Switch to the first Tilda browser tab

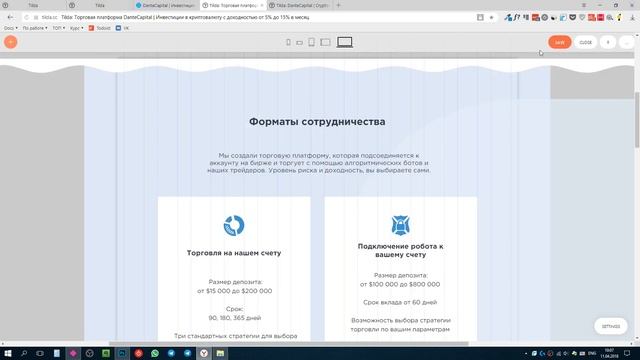pyautogui.click(x=33, y=6)
